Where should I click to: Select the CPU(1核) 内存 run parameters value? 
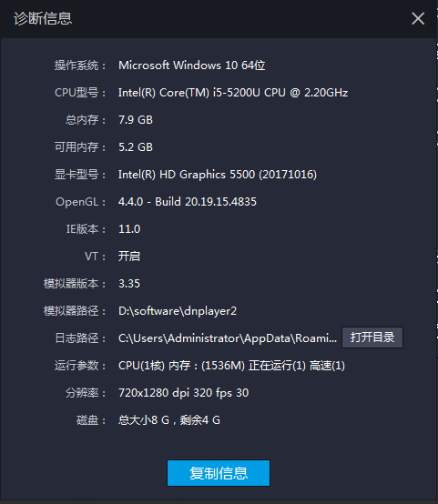231,366
